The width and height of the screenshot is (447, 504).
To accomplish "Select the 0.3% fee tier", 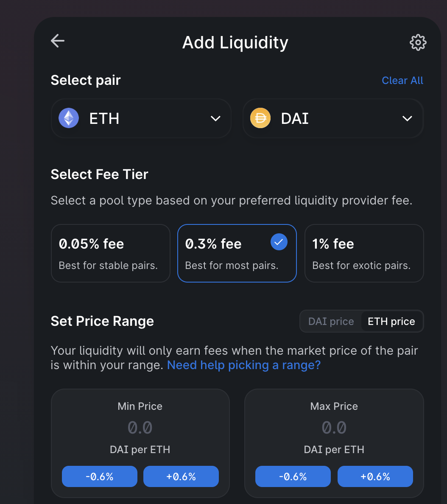I will (x=237, y=253).
